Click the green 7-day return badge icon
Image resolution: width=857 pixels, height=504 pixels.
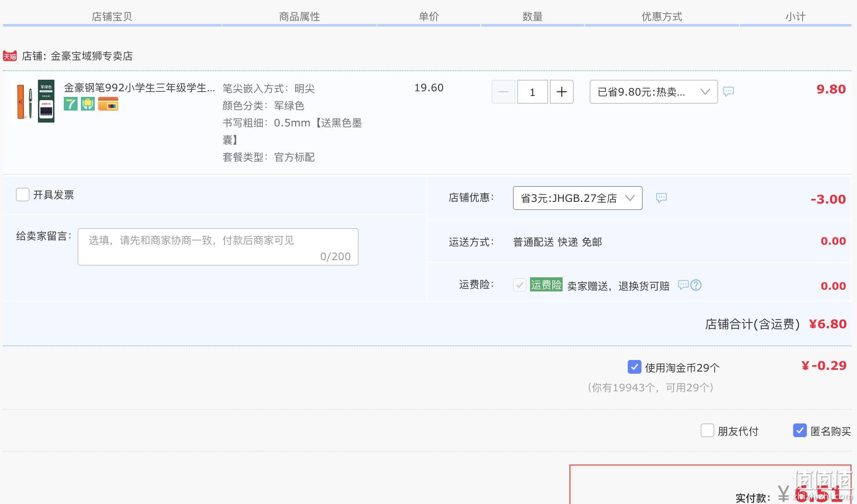click(x=71, y=104)
